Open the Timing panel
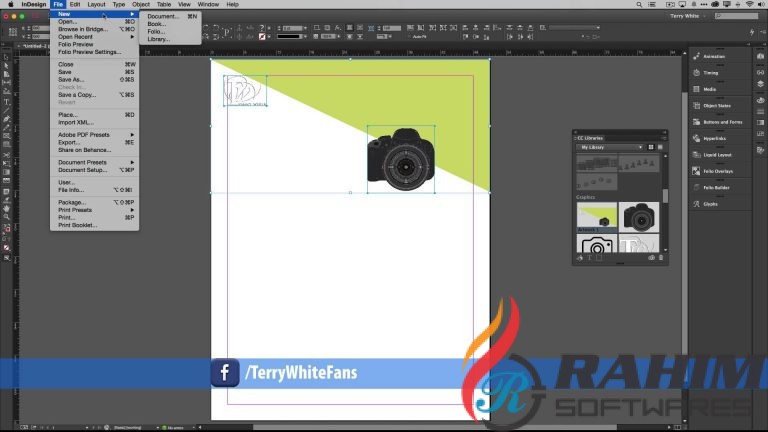The width and height of the screenshot is (768, 432). pos(710,73)
